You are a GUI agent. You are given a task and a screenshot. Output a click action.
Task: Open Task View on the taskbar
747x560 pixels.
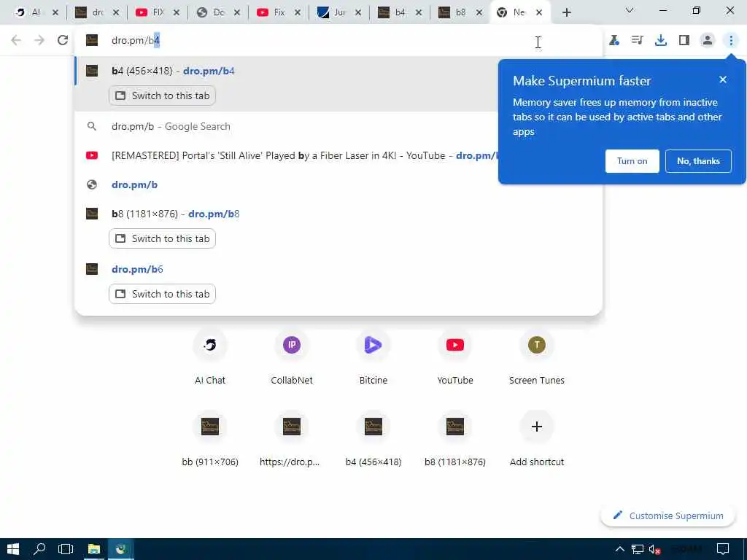[x=66, y=549]
